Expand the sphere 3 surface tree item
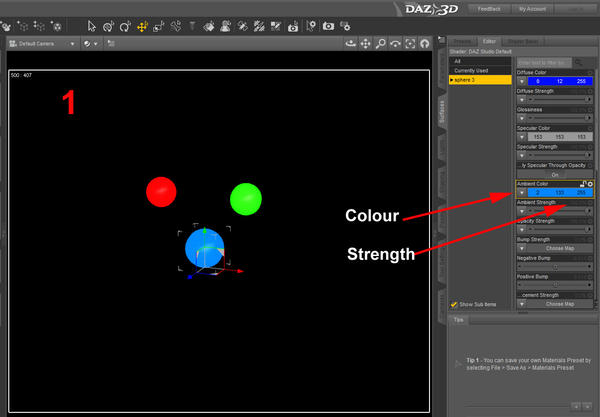 point(452,80)
